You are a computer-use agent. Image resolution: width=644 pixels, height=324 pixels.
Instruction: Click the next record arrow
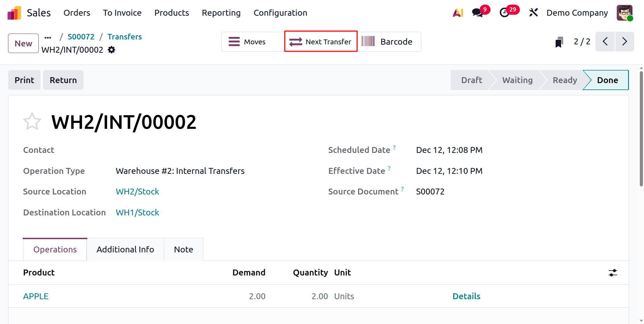625,42
